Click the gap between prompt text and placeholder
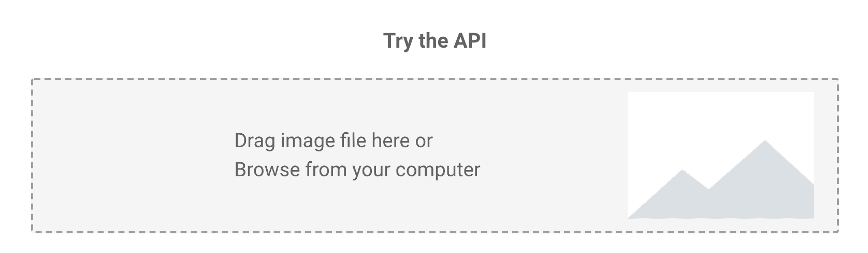The width and height of the screenshot is (868, 253). [x=554, y=156]
